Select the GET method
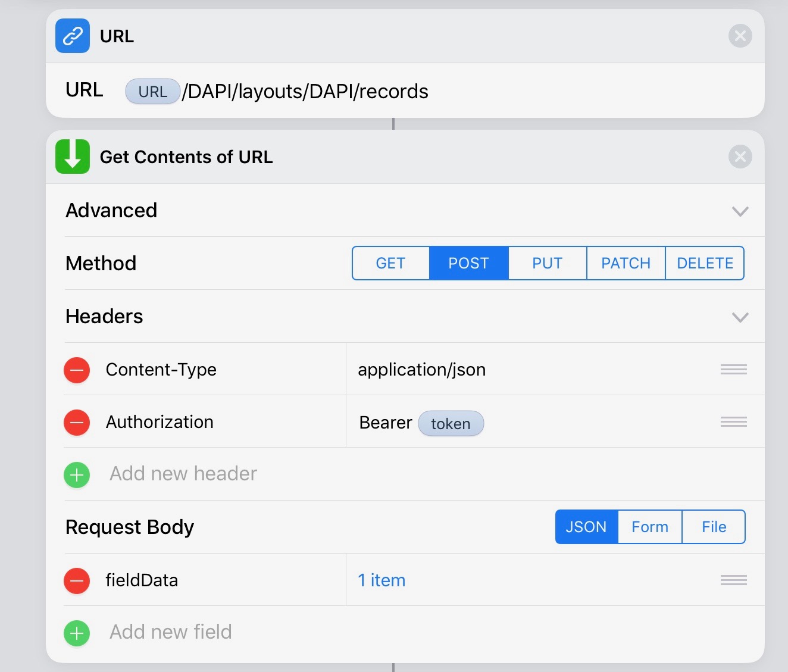This screenshot has width=788, height=672. click(390, 263)
